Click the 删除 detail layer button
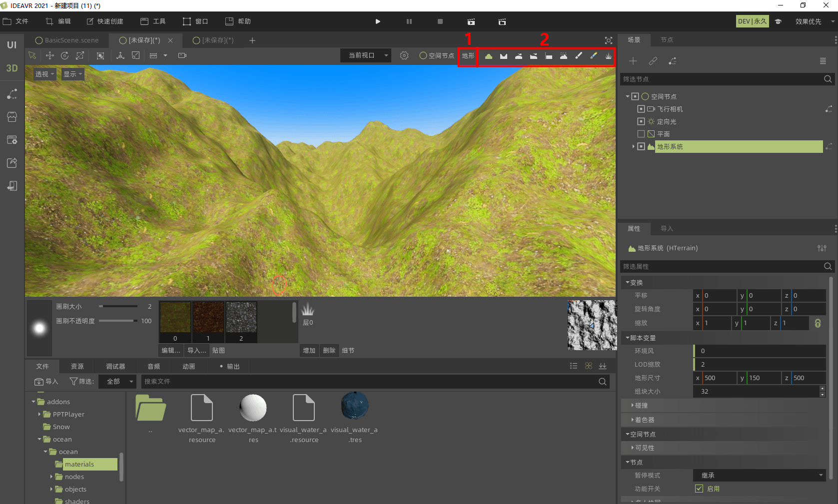Screen dimensions: 838x504 click(x=329, y=351)
